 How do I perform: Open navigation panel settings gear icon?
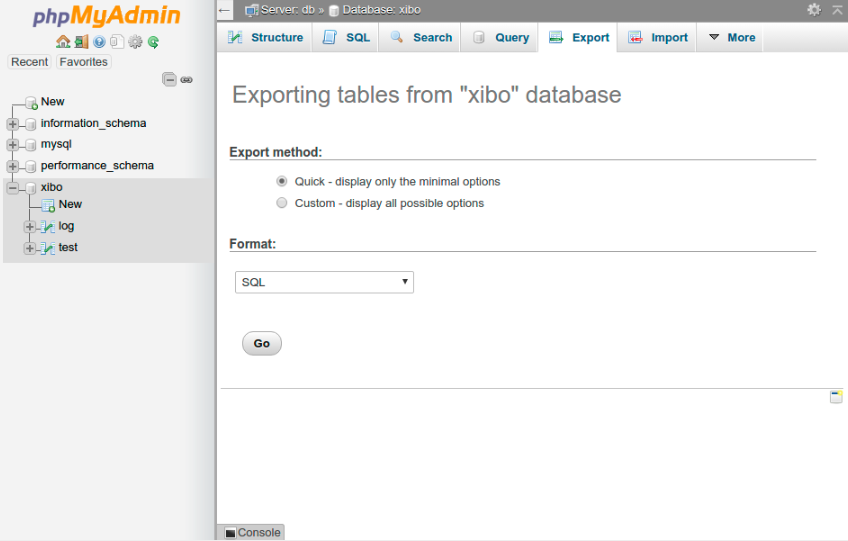(135, 42)
